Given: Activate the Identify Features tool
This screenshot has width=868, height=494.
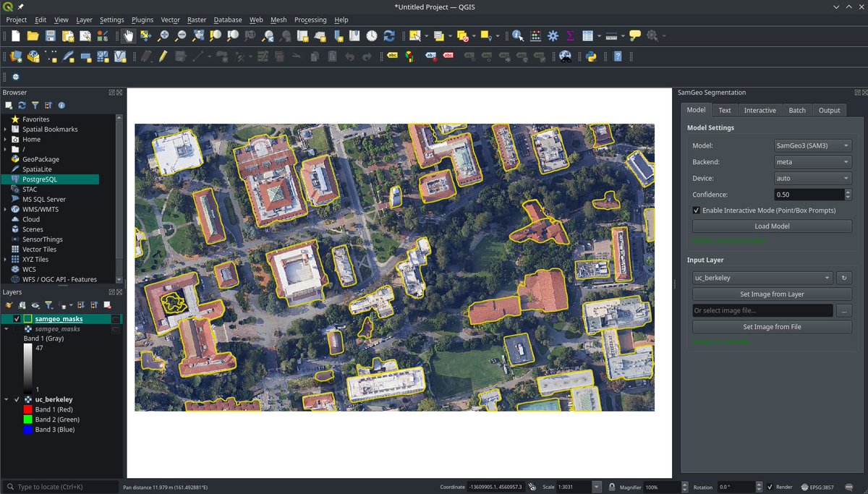Looking at the screenshot, I should pyautogui.click(x=518, y=35).
